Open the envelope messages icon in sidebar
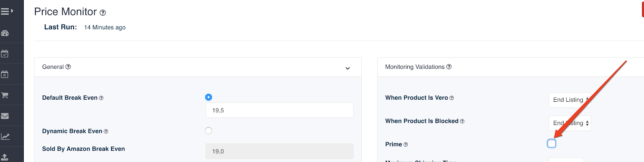Image resolution: width=644 pixels, height=162 pixels. 5,116
